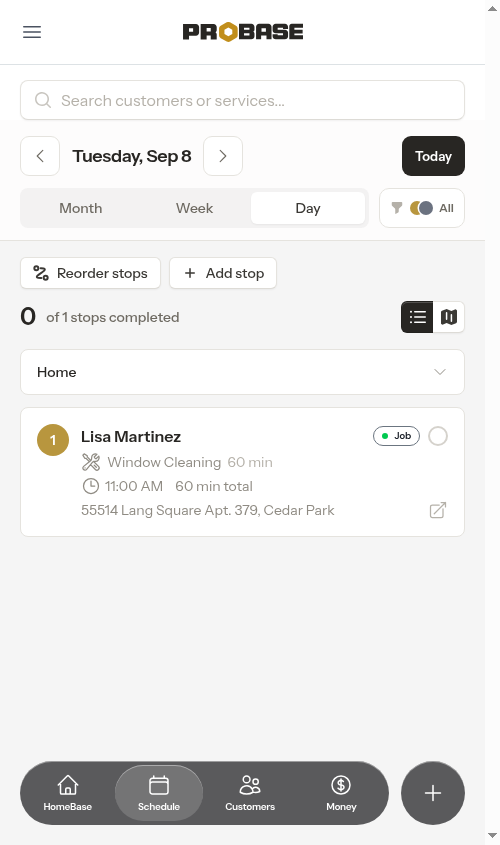500x845 pixels.
Task: Click the ProBase logo
Action: click(242, 32)
